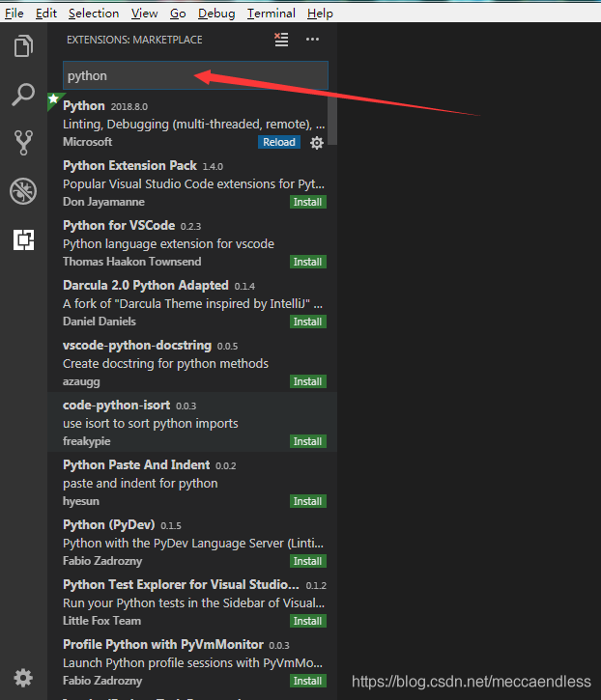The image size is (601, 700).
Task: Open the File menu
Action: [14, 14]
